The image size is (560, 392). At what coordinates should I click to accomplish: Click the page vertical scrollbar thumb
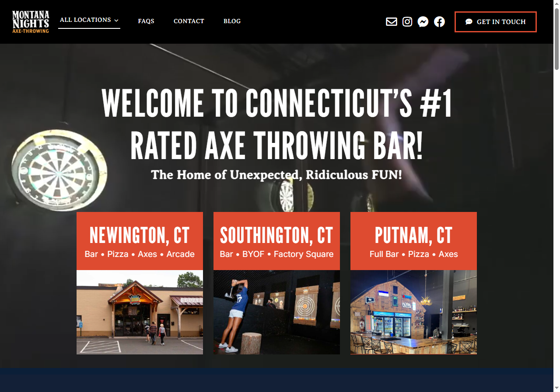click(x=556, y=38)
